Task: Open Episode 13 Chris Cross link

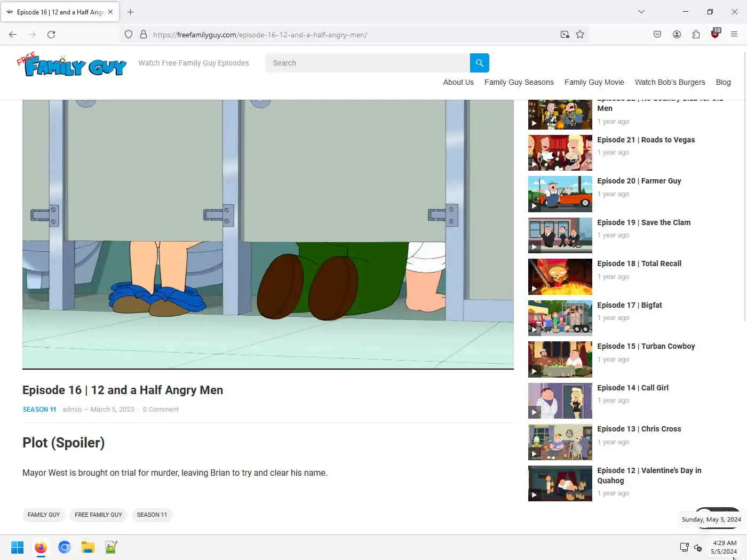Action: [639, 429]
